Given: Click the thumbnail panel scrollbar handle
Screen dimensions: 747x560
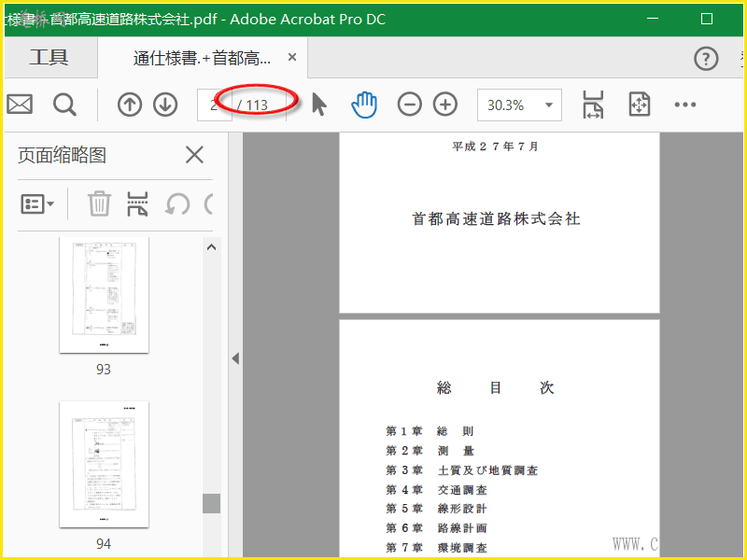Looking at the screenshot, I should pyautogui.click(x=212, y=503).
